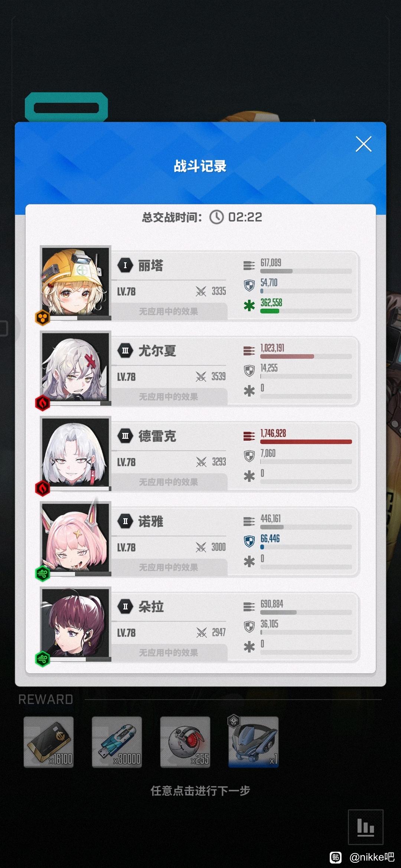Image resolution: width=401 pixels, height=868 pixels.
Task: Select 丽塔 character portrait
Action: pyautogui.click(x=76, y=282)
